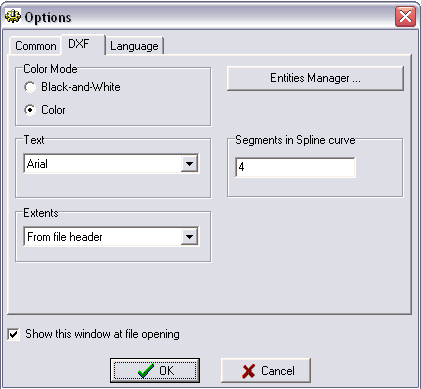Click the Options title bar text

point(48,17)
